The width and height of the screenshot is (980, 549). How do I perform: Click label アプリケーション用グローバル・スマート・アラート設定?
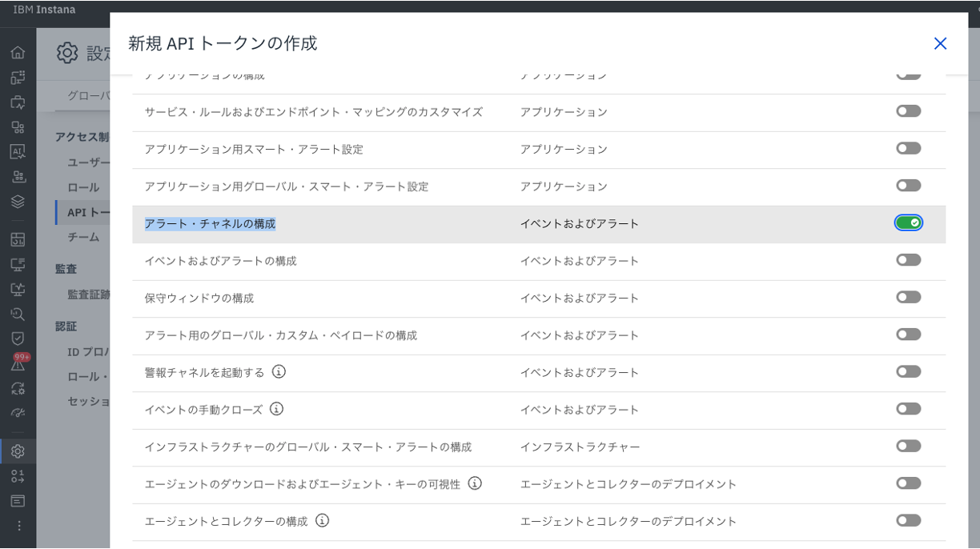[x=287, y=186]
